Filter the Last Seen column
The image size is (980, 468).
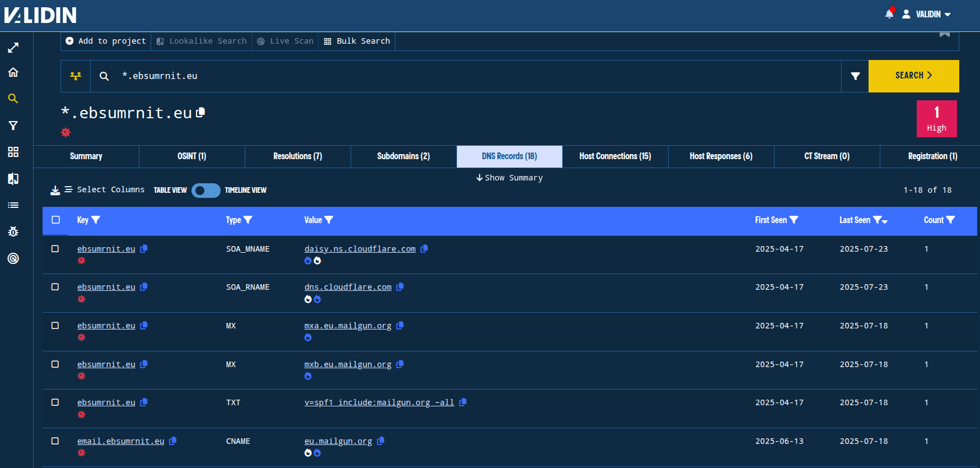point(878,220)
